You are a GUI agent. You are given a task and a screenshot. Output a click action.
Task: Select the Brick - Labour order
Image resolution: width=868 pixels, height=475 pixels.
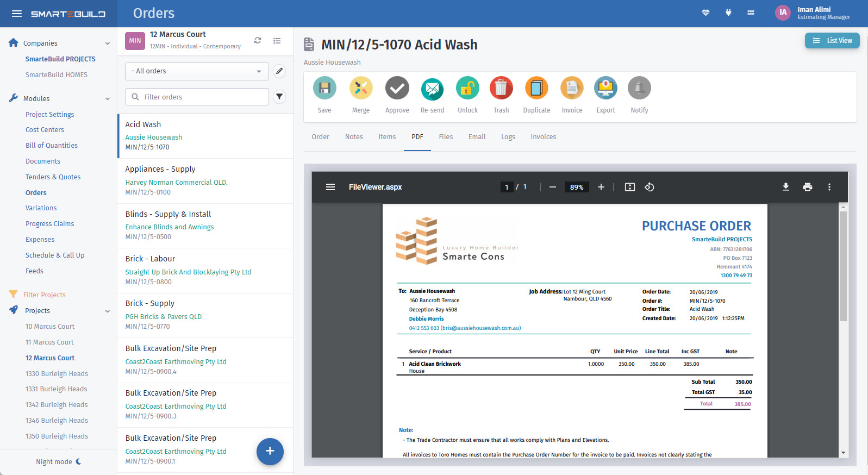click(205, 271)
